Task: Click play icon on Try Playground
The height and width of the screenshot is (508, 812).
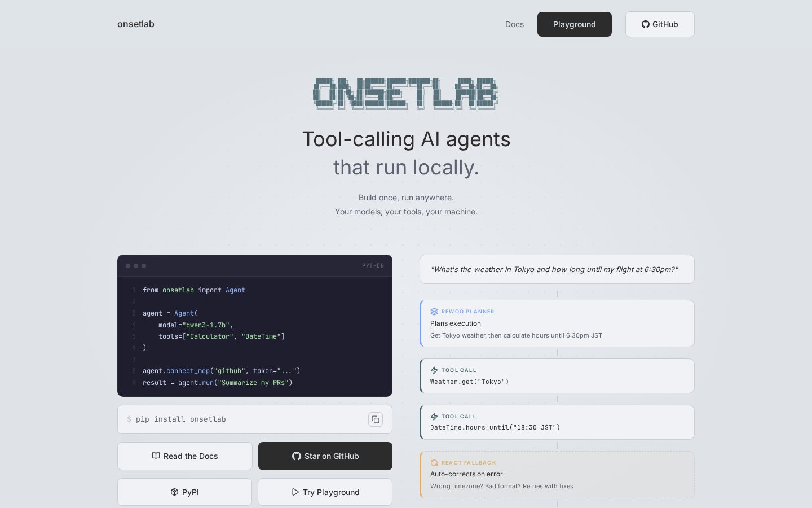Action: [295, 492]
